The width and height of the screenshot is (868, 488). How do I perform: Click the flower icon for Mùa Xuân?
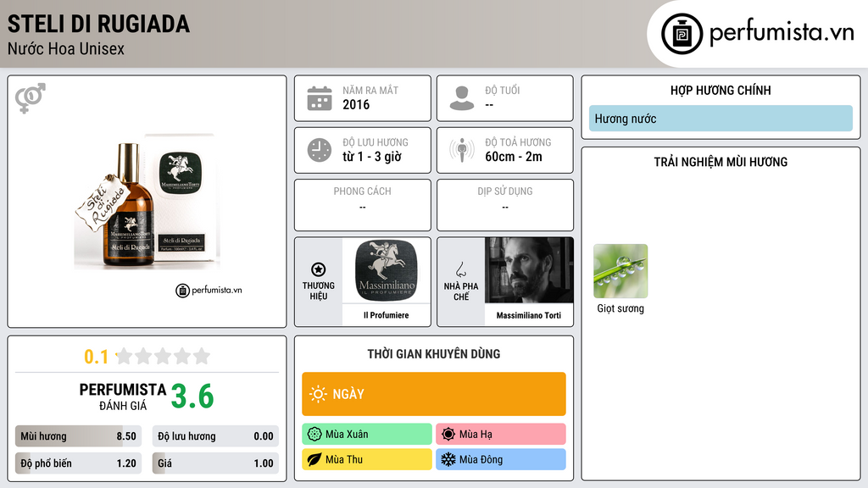pyautogui.click(x=314, y=435)
